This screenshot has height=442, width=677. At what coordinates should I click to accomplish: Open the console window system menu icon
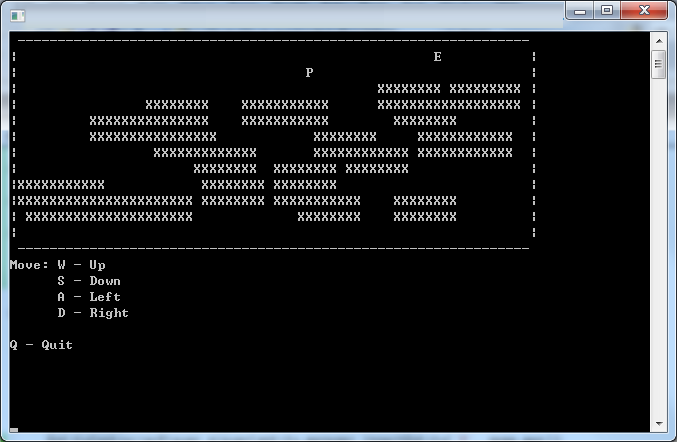18,16
